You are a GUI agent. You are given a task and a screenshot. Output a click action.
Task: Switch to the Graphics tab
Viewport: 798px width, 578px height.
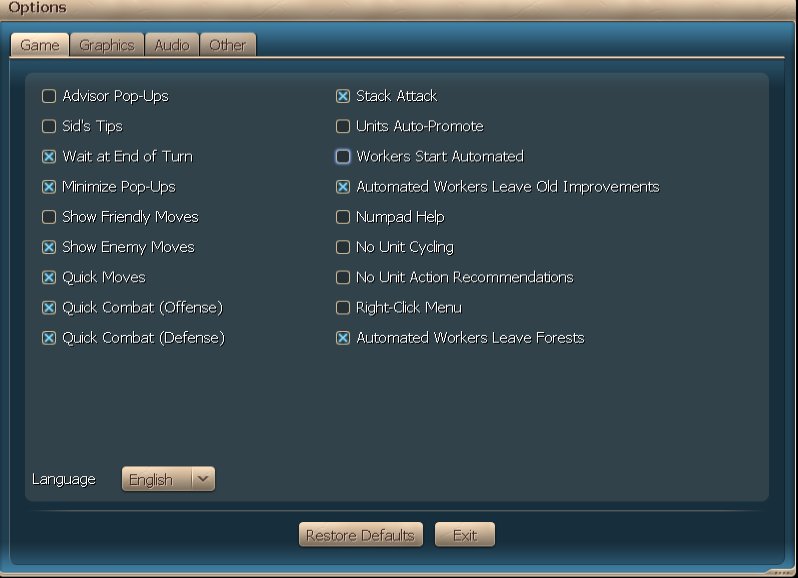click(x=107, y=45)
